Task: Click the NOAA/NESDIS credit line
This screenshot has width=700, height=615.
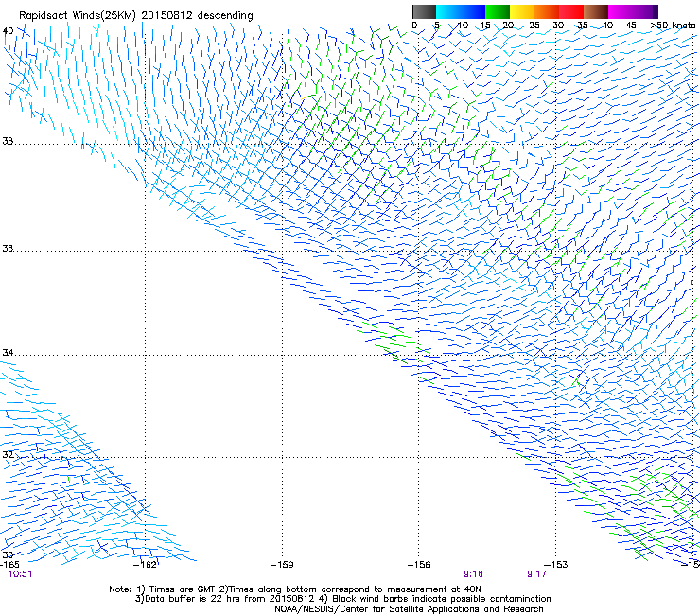Action: 409,609
